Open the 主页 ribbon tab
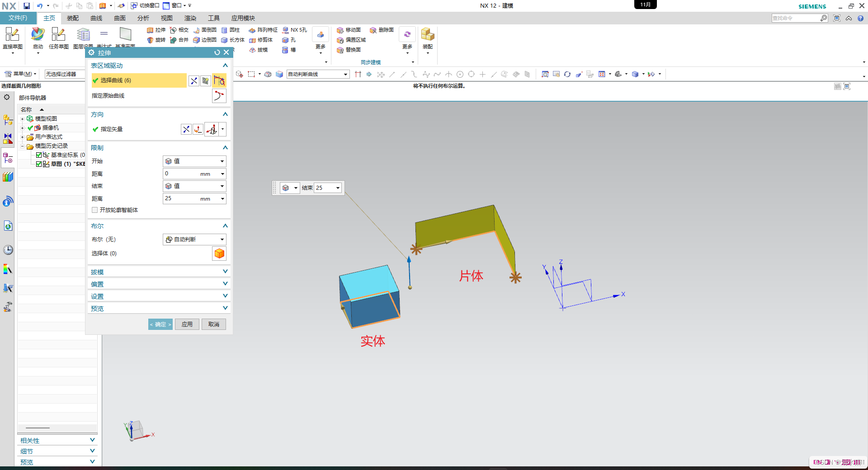 click(49, 18)
